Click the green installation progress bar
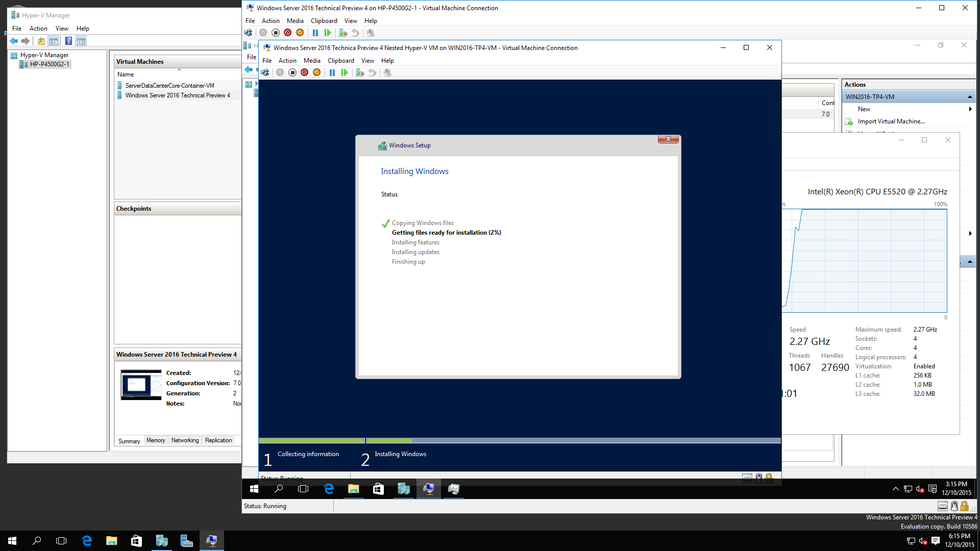This screenshot has width=980, height=551. pos(311,440)
